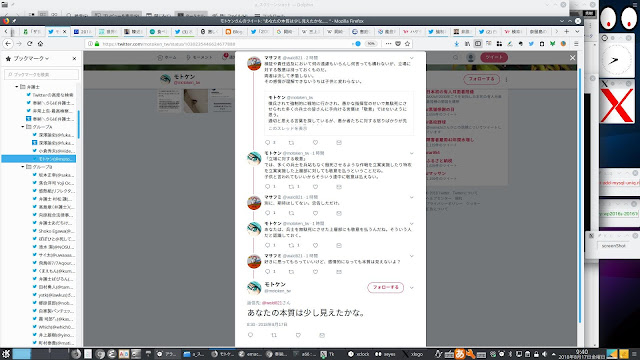Open the Twitter profile avatar menu

click(471, 58)
